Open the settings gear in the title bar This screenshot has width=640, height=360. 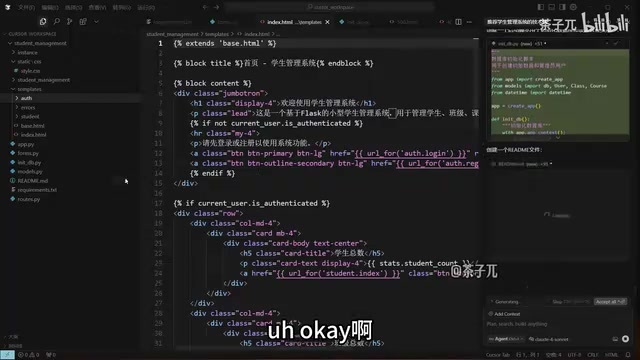coord(573,7)
